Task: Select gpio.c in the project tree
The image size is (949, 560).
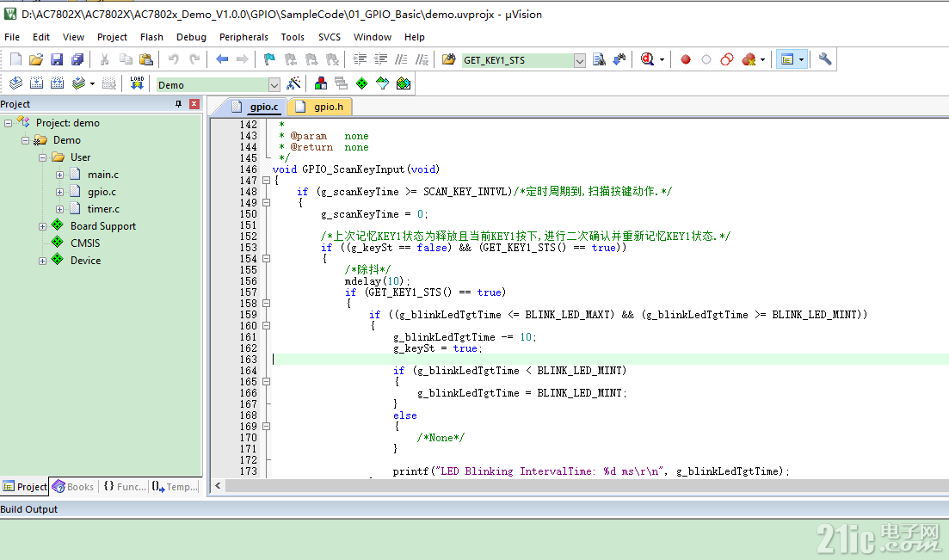Action: click(x=102, y=192)
